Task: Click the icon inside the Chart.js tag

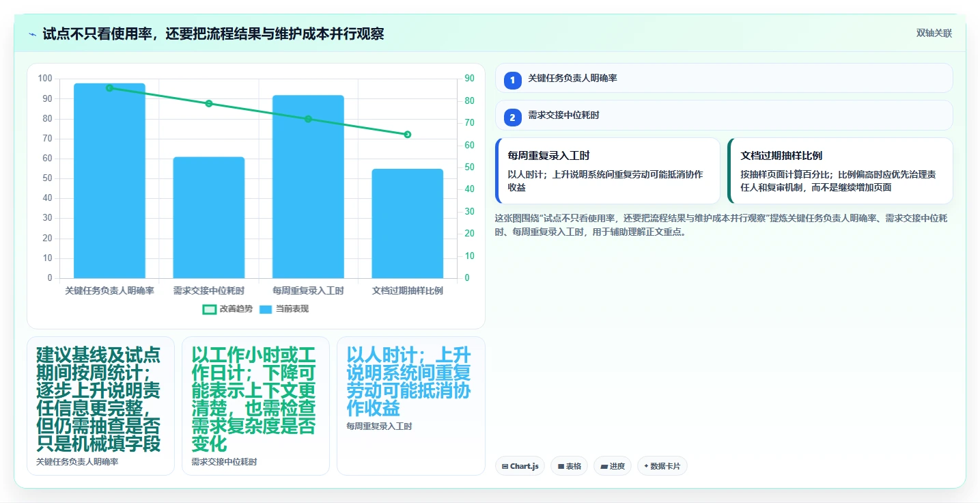Action: (505, 467)
